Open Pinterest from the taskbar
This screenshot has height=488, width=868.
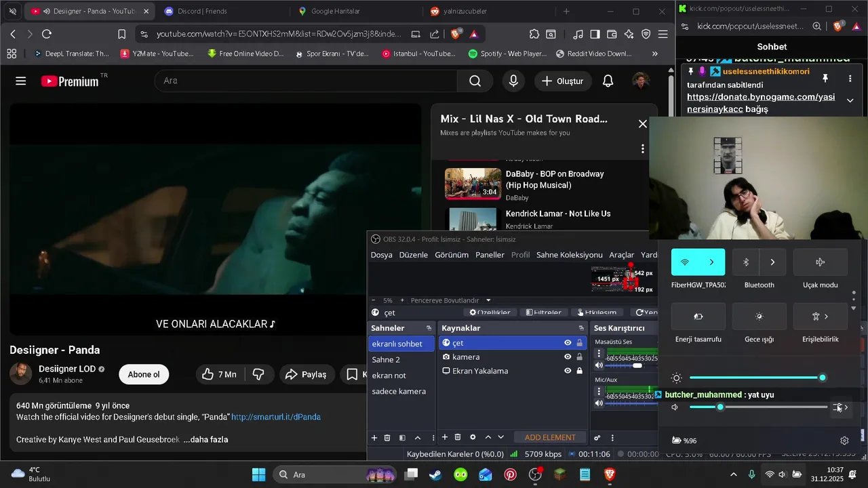511,474
